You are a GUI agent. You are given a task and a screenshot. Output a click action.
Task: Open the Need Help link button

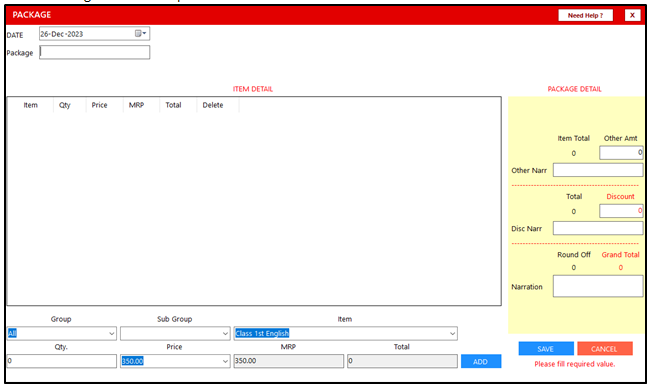tap(586, 15)
